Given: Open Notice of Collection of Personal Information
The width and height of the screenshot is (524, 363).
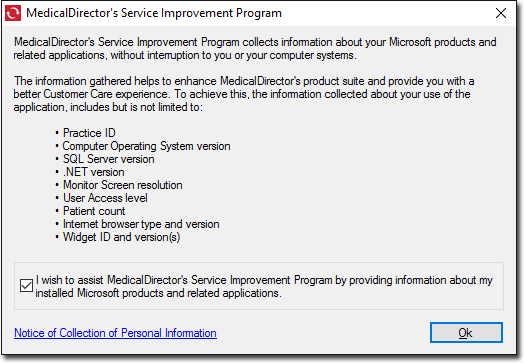Looking at the screenshot, I should [x=115, y=333].
